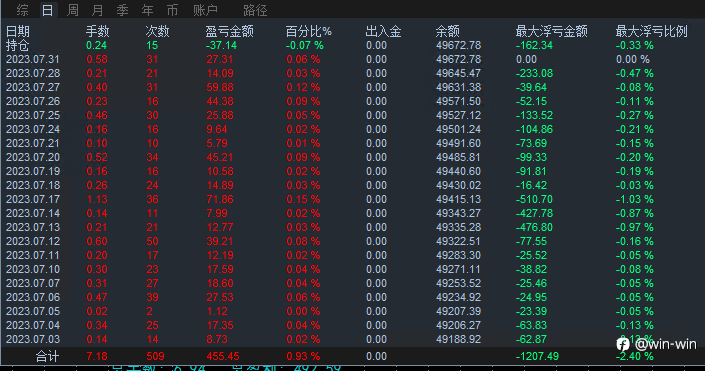Image resolution: width=705 pixels, height=371 pixels.
Task: Open the 币 currency tab
Action: click(x=172, y=10)
